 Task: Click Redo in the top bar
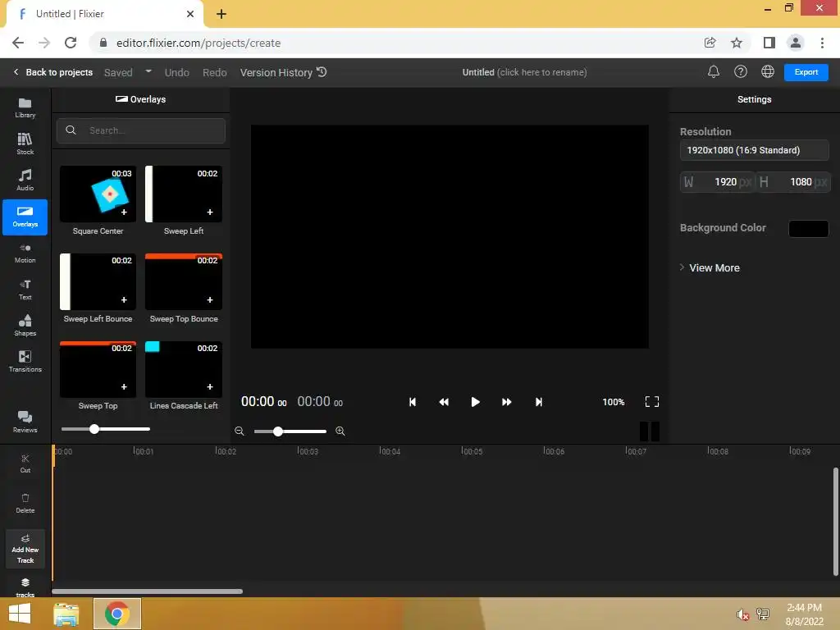214,72
